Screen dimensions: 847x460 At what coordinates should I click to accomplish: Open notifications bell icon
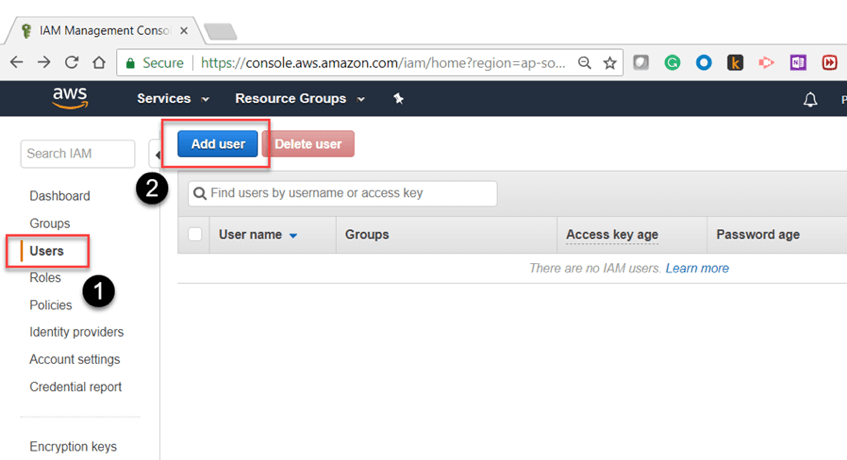point(810,99)
